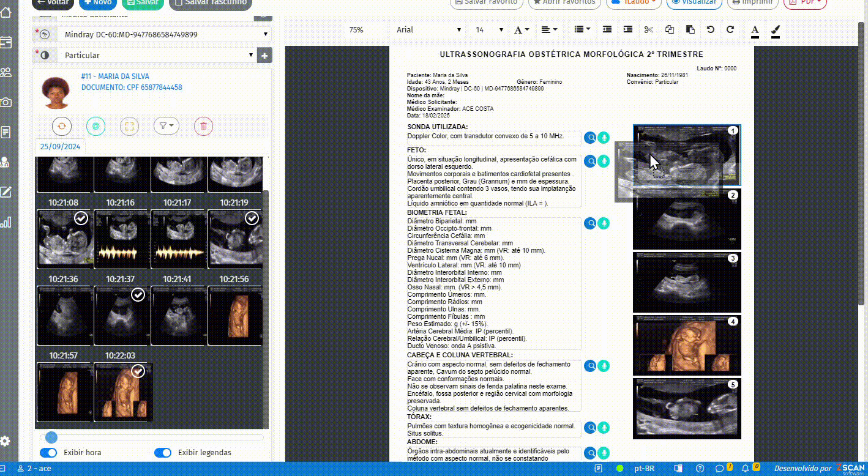Open the report document sidebar icon
Image resolution: width=868 pixels, height=476 pixels.
pyautogui.click(x=6, y=132)
